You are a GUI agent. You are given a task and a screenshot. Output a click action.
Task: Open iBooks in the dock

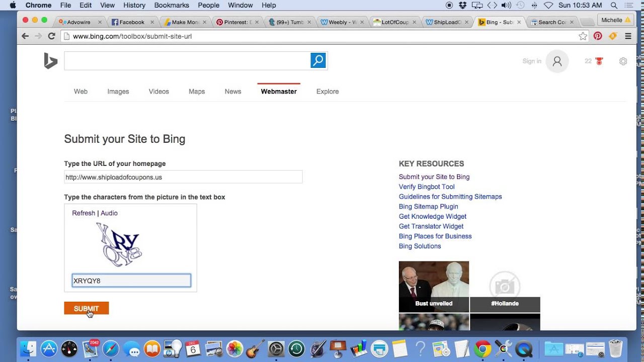tap(152, 348)
